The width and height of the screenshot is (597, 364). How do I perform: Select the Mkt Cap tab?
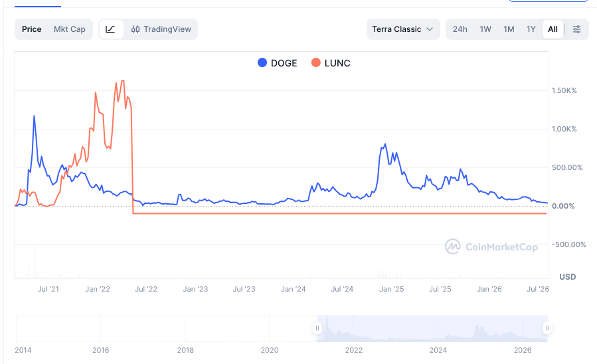point(70,29)
